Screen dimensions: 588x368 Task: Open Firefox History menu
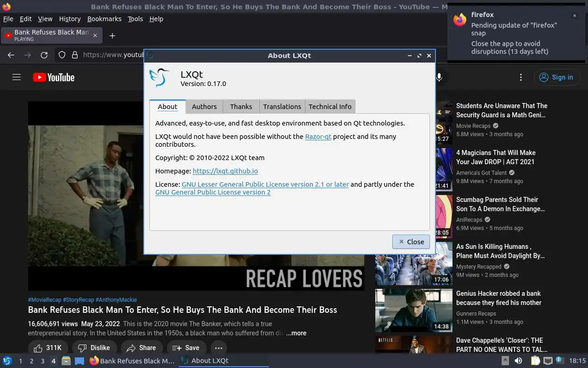click(x=70, y=19)
